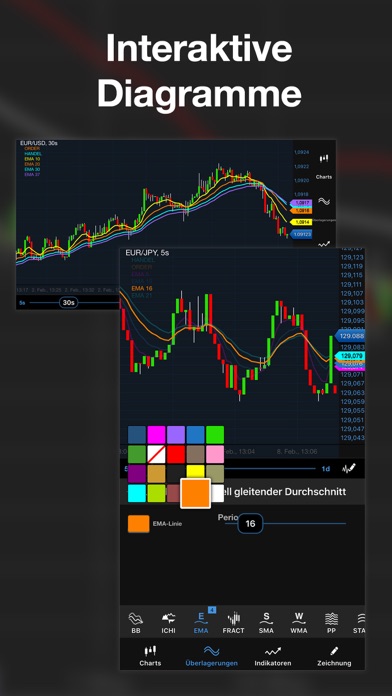The height and width of the screenshot is (696, 392).
Task: Pick the lime-green color swatch
Action: tap(156, 493)
